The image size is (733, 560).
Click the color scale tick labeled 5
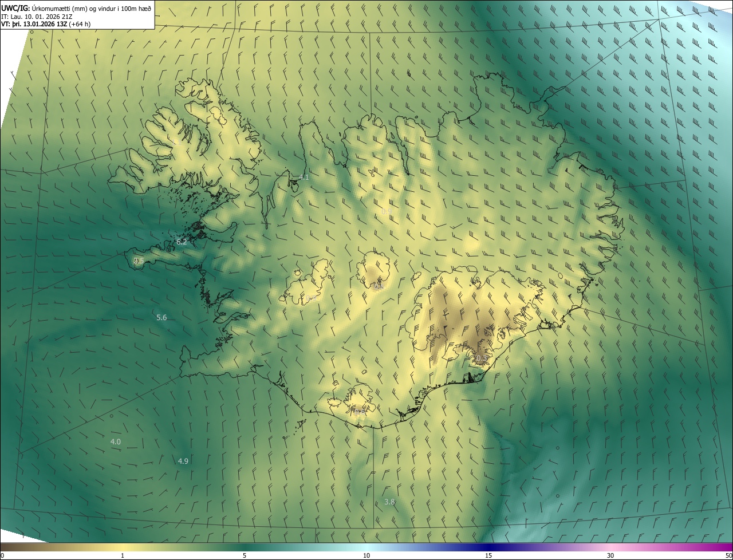pyautogui.click(x=245, y=555)
